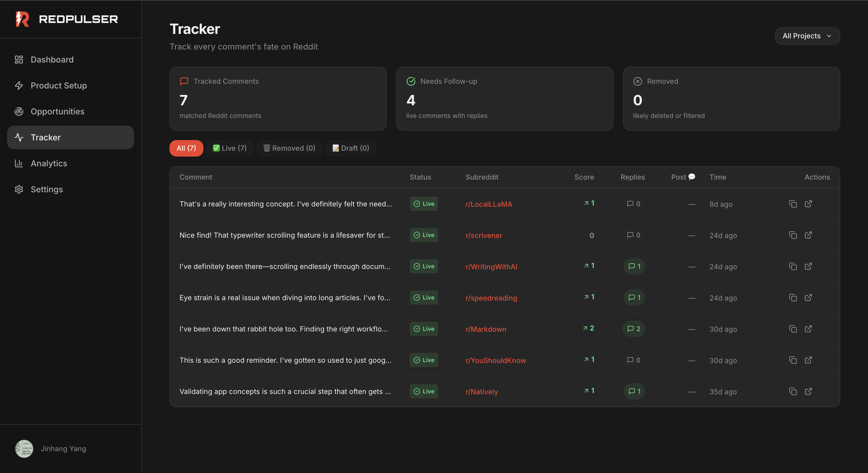The image size is (868, 473).
Task: Click the 2 replies badge for r/Markdown
Action: tap(633, 329)
